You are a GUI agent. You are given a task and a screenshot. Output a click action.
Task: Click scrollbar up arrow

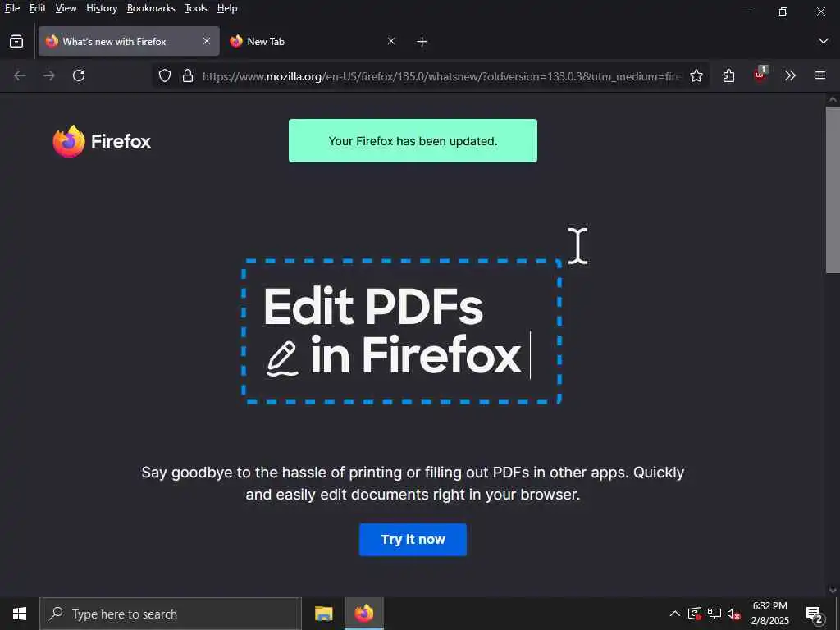click(833, 99)
